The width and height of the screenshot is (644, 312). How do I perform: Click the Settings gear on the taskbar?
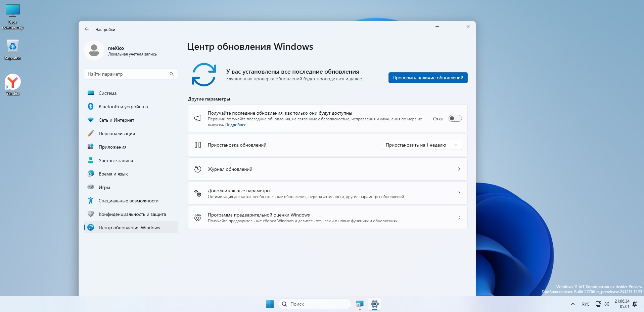click(x=375, y=304)
